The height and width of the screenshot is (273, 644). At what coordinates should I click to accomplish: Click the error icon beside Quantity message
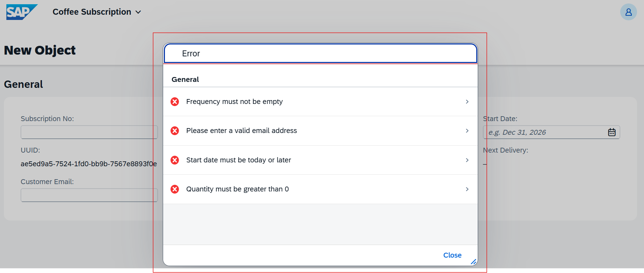(x=175, y=189)
